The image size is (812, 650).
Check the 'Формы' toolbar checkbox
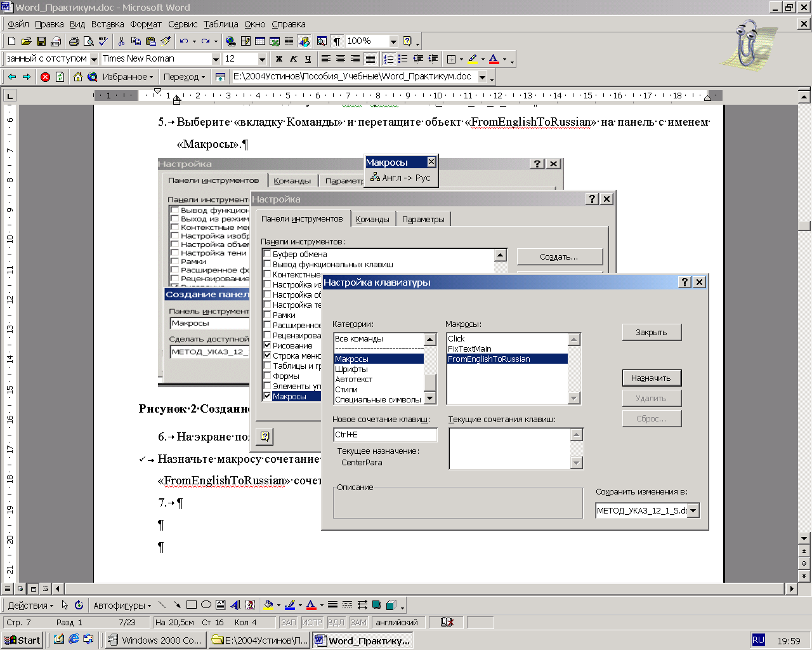[267, 376]
